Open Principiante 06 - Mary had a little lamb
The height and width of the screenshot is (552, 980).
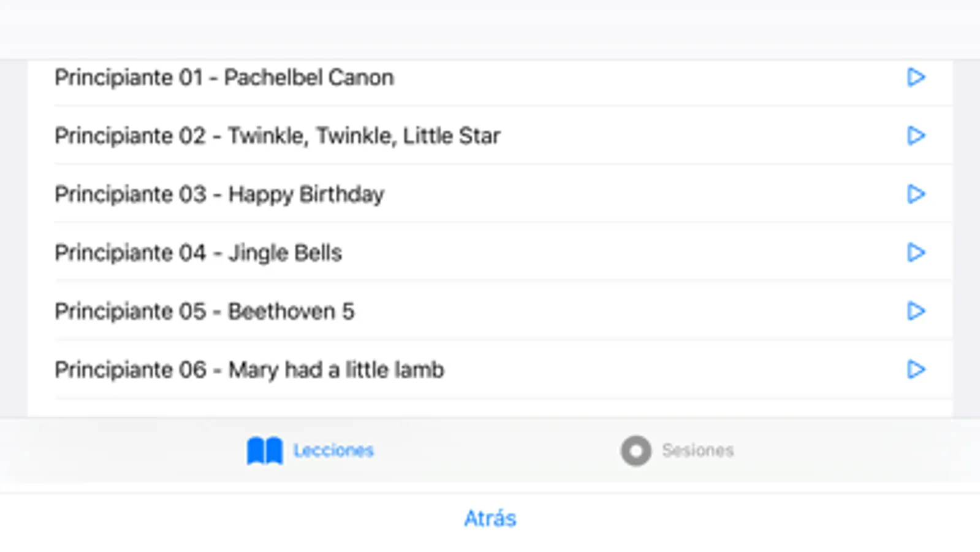249,370
